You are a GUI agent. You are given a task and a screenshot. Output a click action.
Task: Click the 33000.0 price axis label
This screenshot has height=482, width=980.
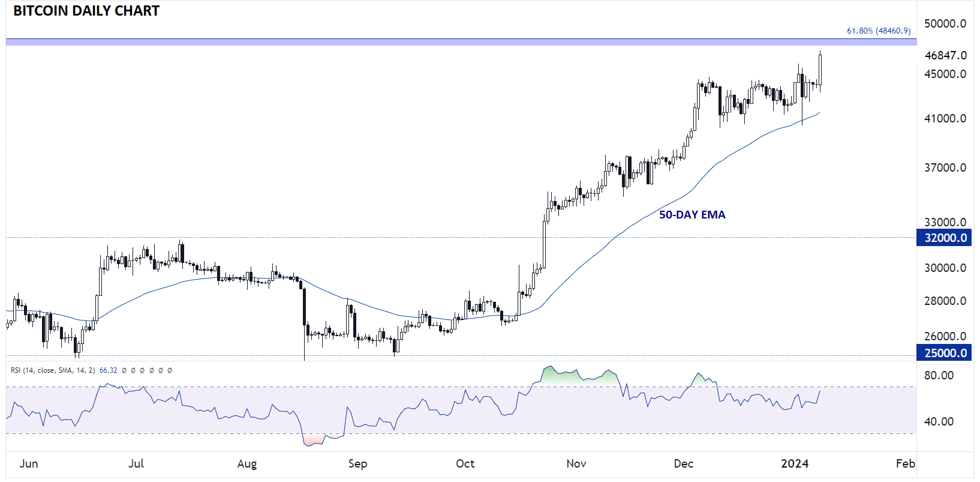click(945, 222)
